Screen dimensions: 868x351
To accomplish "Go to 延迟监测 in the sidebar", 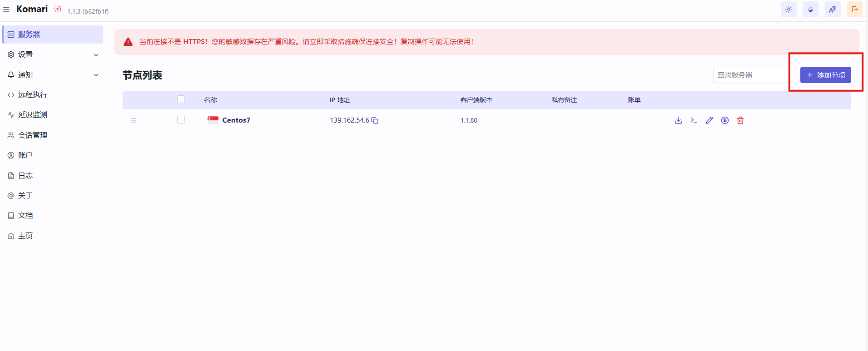I will point(33,115).
